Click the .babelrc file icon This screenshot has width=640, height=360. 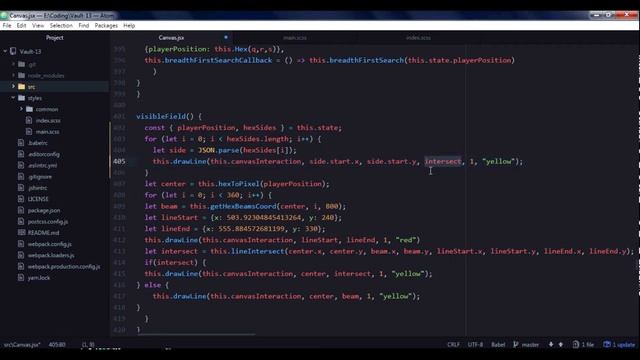click(21, 143)
